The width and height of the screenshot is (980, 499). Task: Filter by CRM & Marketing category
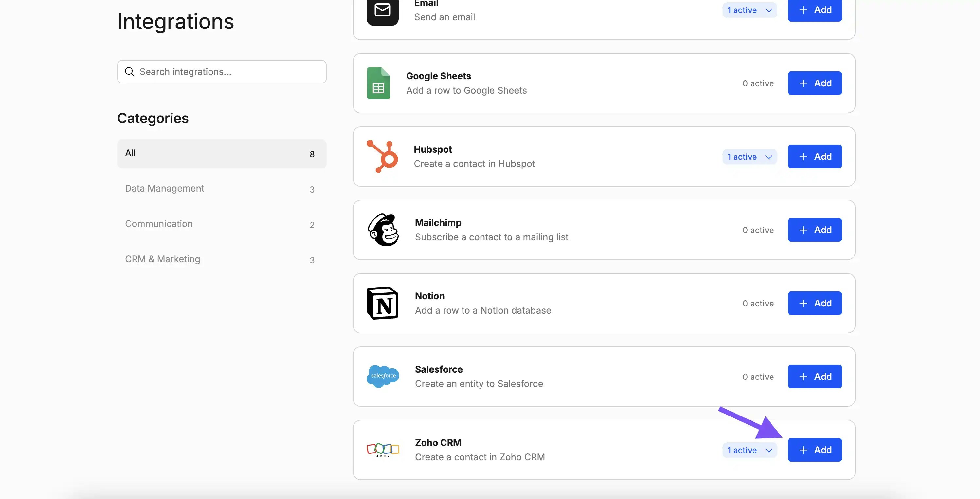(x=162, y=259)
